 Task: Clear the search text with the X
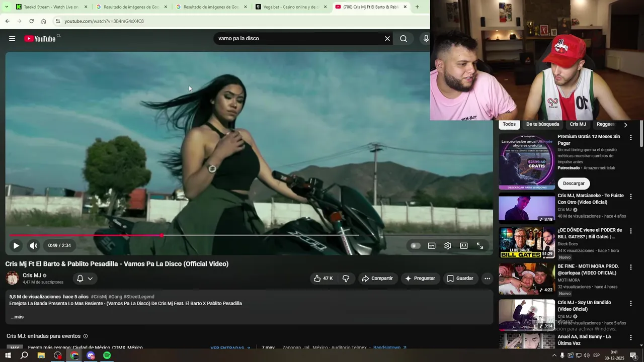[x=387, y=39]
